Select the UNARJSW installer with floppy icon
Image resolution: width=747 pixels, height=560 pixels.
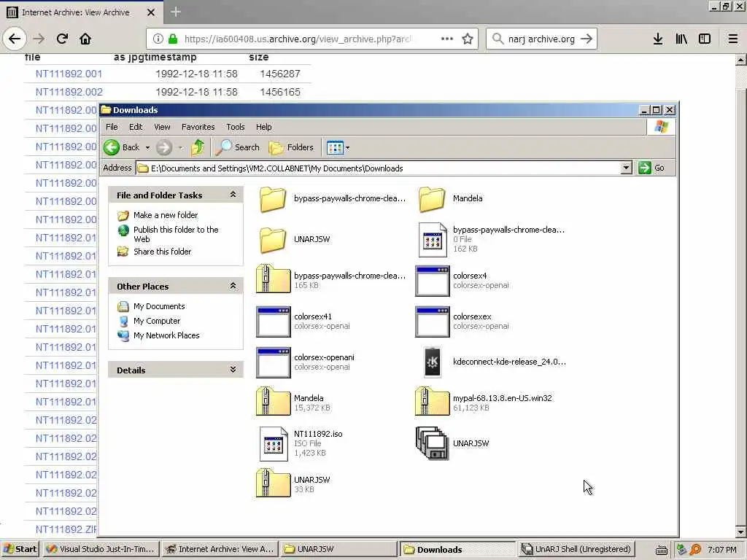(x=432, y=443)
